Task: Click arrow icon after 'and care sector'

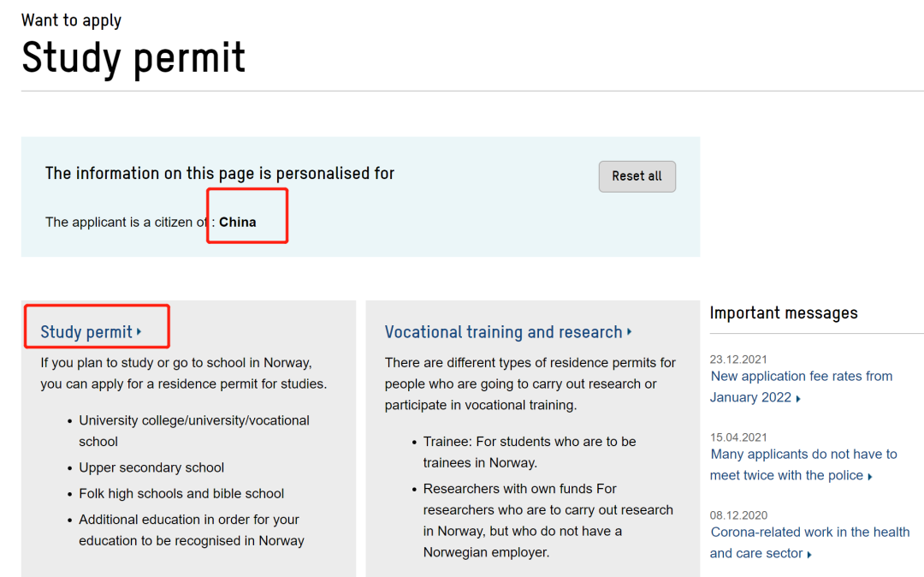Action: coord(810,555)
